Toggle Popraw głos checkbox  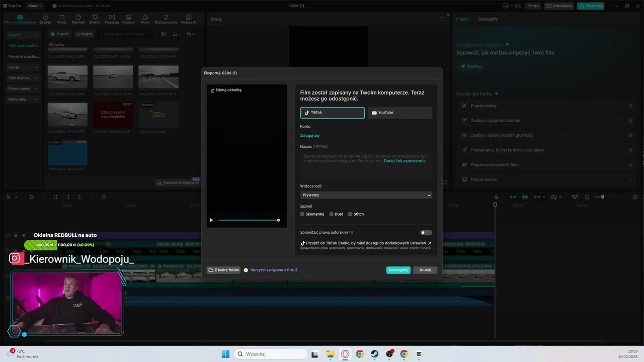(x=630, y=150)
